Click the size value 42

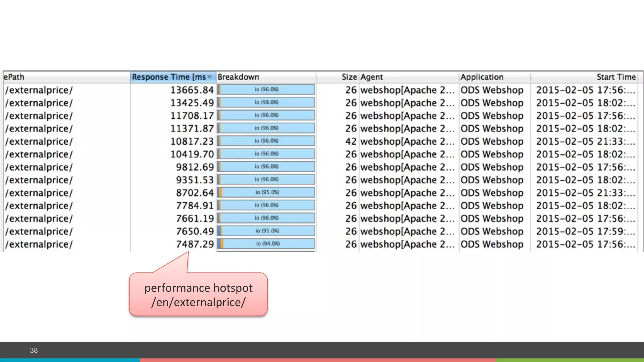click(x=351, y=141)
